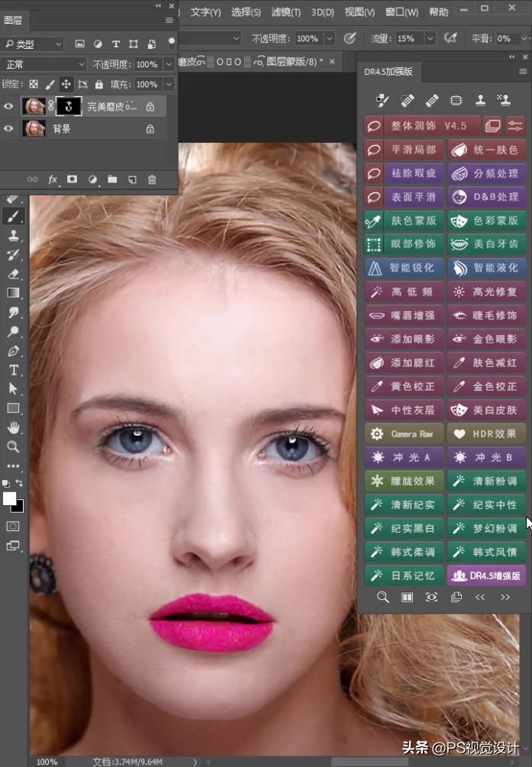The height and width of the screenshot is (767, 532).
Task: Open the 滤镜(T) menu
Action: click(x=286, y=12)
